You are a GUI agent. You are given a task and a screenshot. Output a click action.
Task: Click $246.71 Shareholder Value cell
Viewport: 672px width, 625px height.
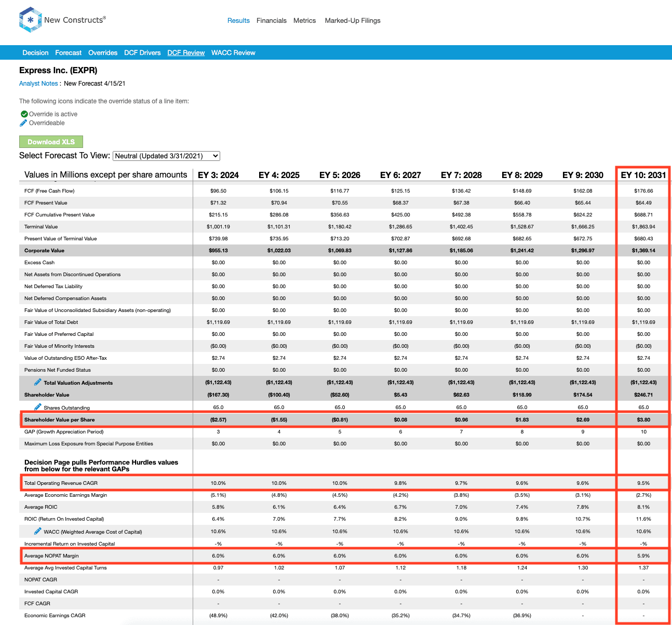point(643,395)
